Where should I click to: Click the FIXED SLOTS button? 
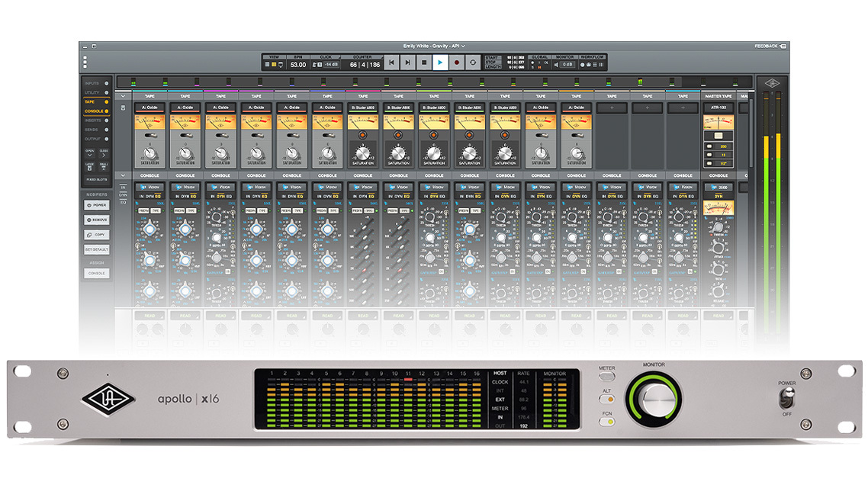(x=97, y=180)
